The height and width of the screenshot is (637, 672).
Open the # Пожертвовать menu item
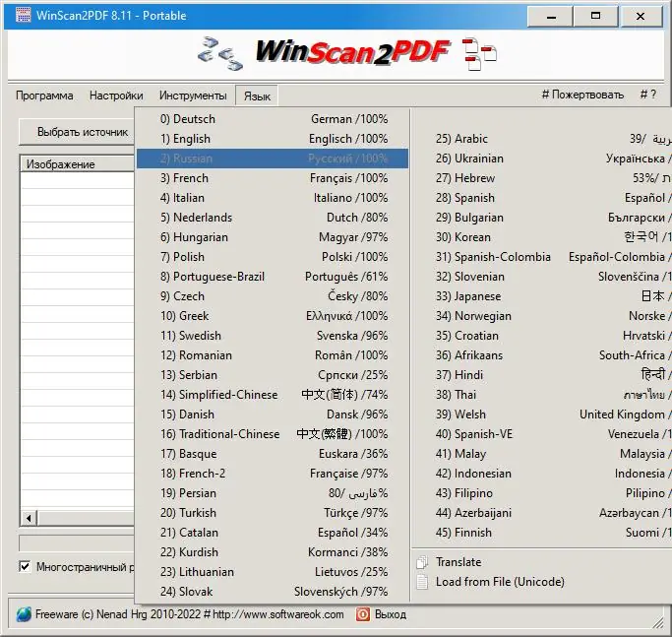pyautogui.click(x=582, y=95)
